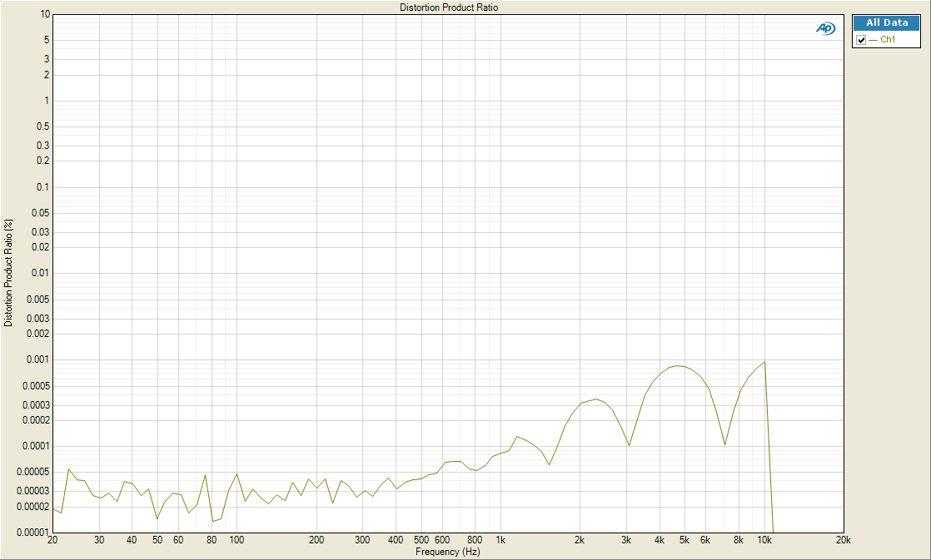This screenshot has height=560, width=931.
Task: Click the 100 label on frequency axis
Action: [236, 540]
